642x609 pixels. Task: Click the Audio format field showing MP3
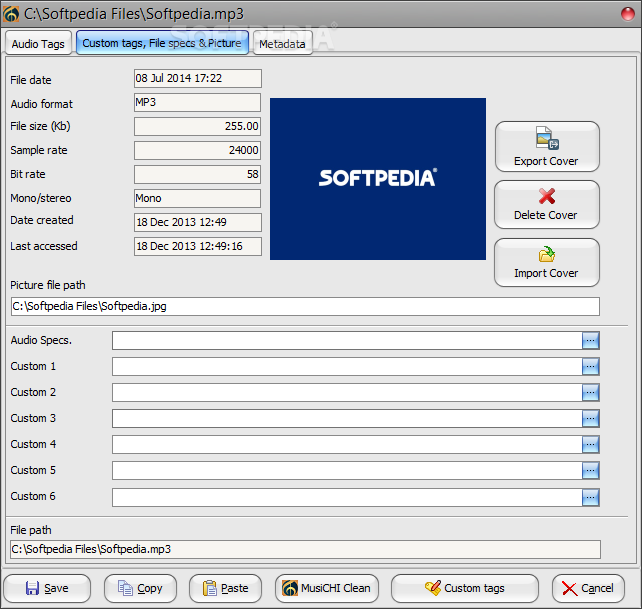point(197,102)
